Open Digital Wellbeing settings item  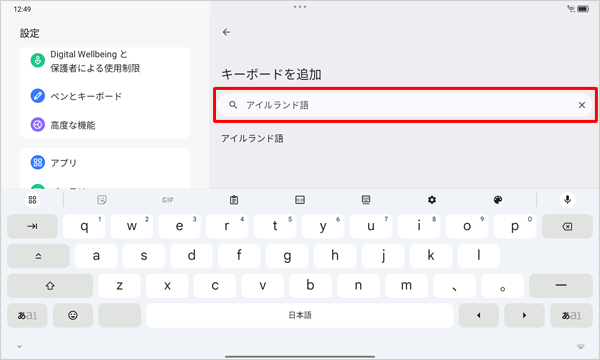[105, 61]
